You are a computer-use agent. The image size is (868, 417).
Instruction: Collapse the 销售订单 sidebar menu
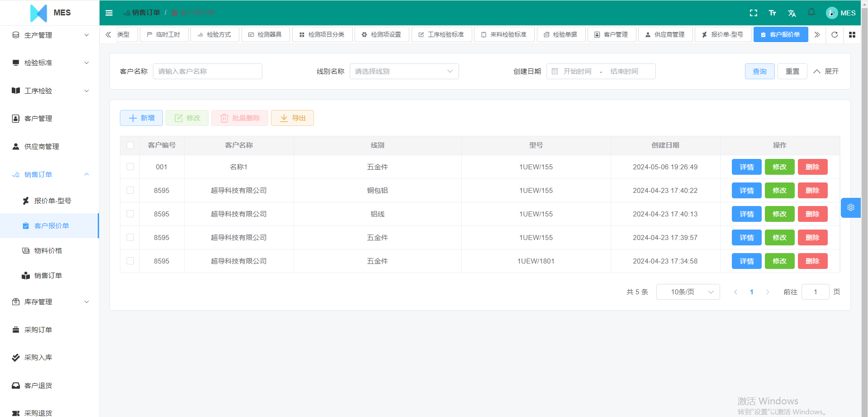click(x=50, y=174)
